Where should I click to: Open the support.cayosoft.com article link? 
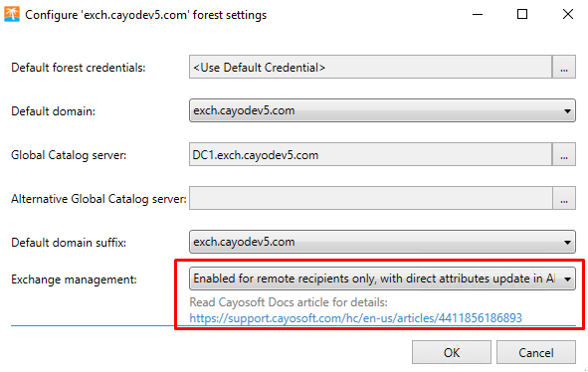pyautogui.click(x=355, y=318)
